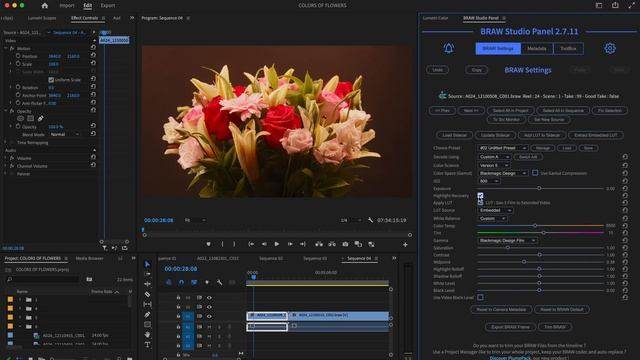
Task: Click Export Frame camera icon
Action: click(345, 244)
